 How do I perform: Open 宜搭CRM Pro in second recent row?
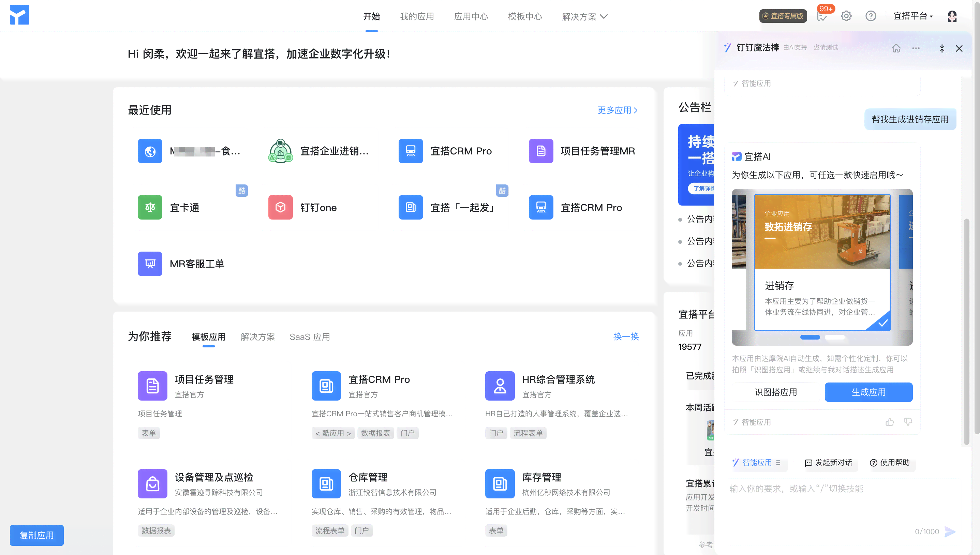541,207
